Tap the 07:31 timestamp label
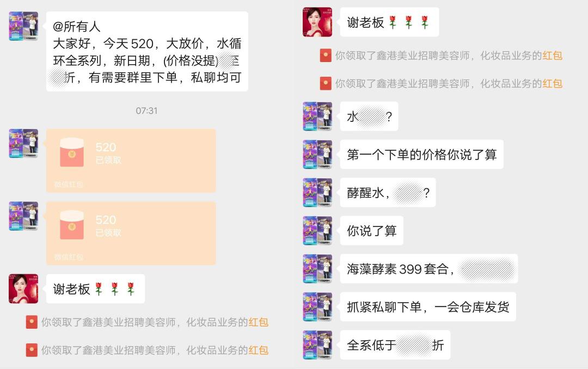This screenshot has width=588, height=369. (x=146, y=110)
